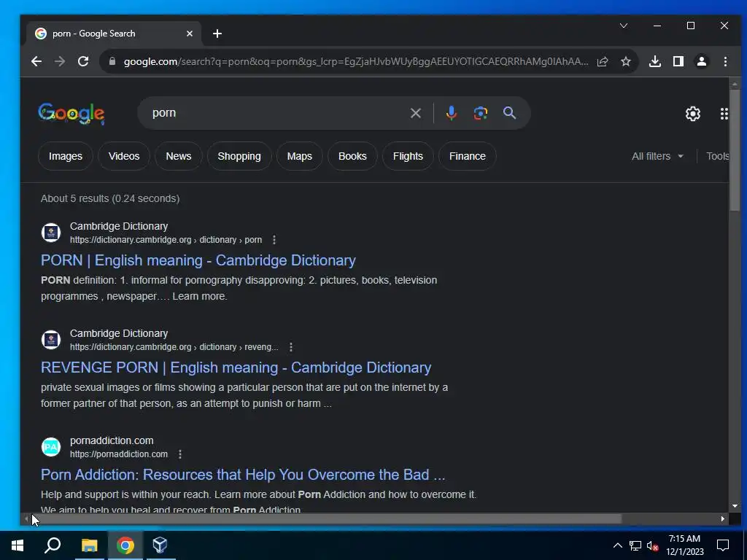The height and width of the screenshot is (560, 747).
Task: Click the first Cambridge Dictionary favicon
Action: pyautogui.click(x=51, y=233)
